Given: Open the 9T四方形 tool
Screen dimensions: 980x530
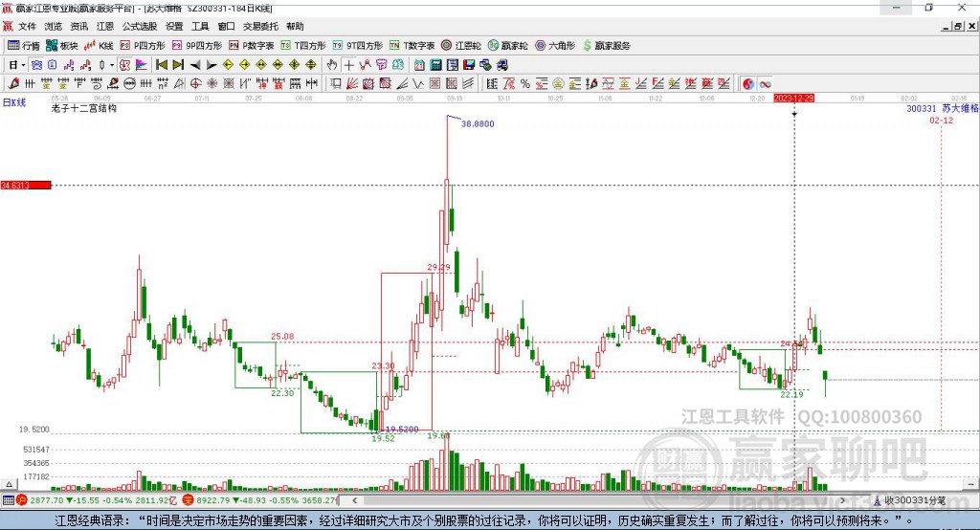Looking at the screenshot, I should click(x=358, y=46).
